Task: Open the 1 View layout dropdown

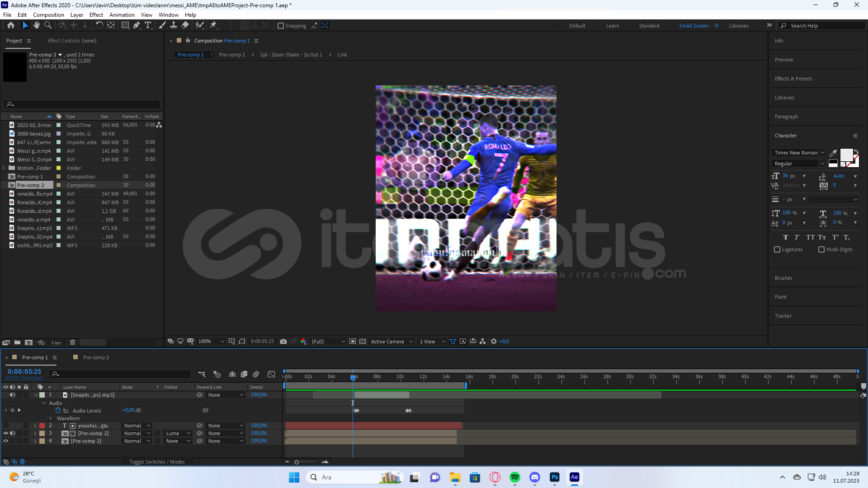Action: tap(432, 342)
